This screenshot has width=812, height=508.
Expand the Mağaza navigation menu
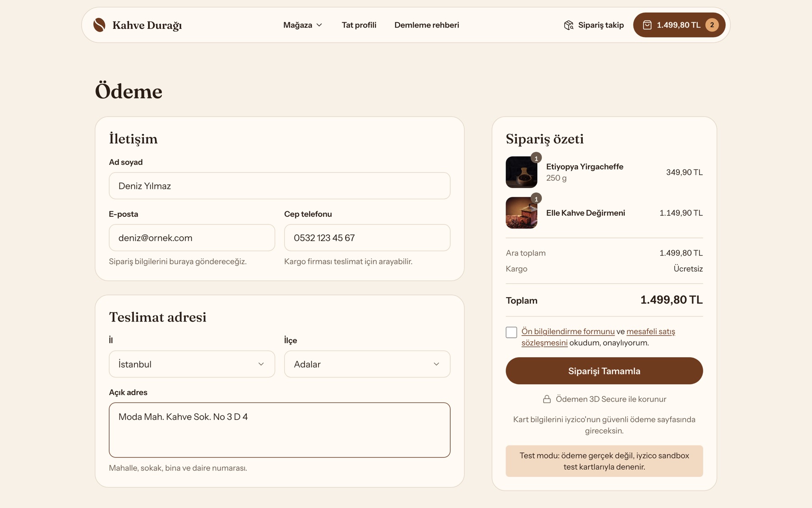coord(302,25)
